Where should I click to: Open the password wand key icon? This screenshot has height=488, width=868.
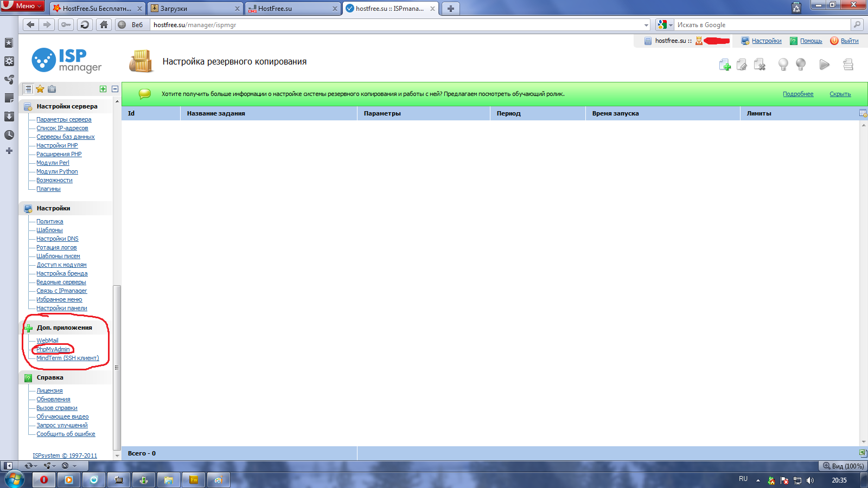coord(66,24)
